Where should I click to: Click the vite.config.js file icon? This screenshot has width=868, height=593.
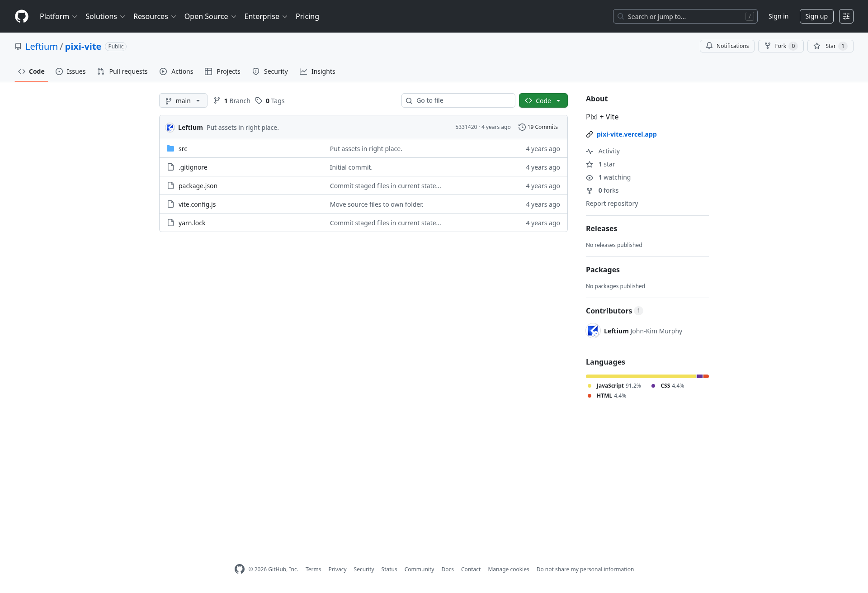(x=170, y=204)
